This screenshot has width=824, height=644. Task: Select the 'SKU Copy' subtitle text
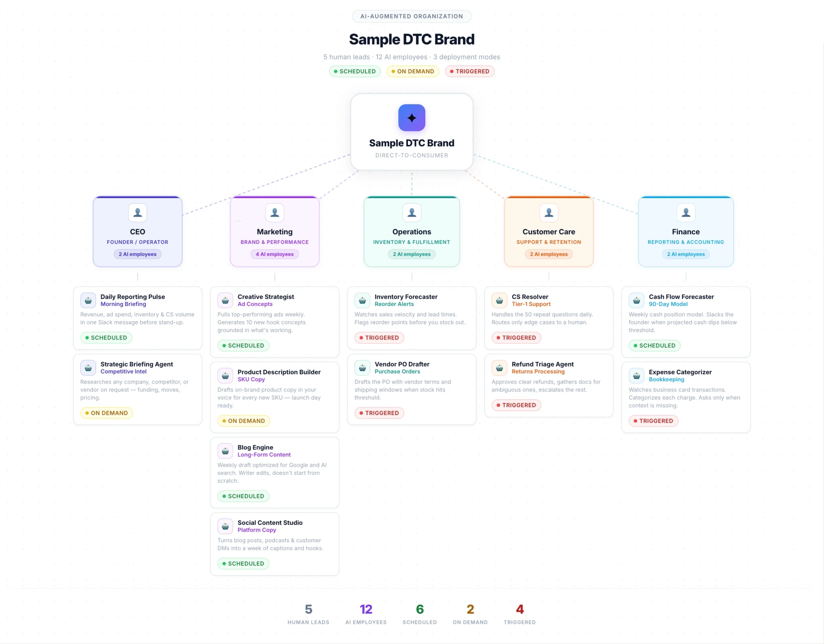tap(251, 380)
